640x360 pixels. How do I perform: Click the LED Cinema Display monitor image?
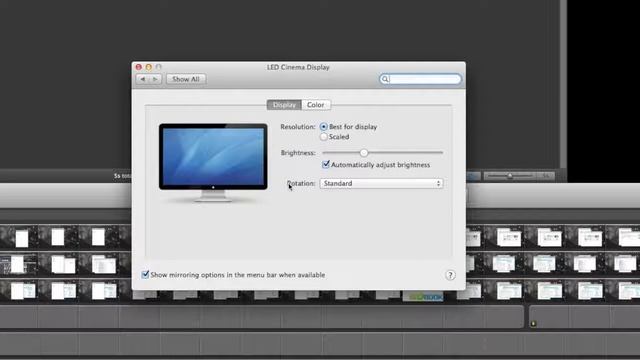coord(213,162)
